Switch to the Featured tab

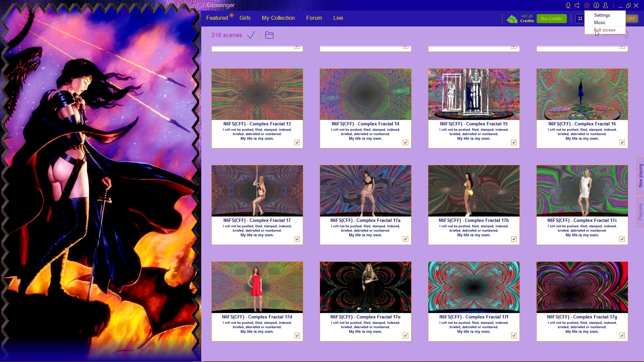[217, 18]
